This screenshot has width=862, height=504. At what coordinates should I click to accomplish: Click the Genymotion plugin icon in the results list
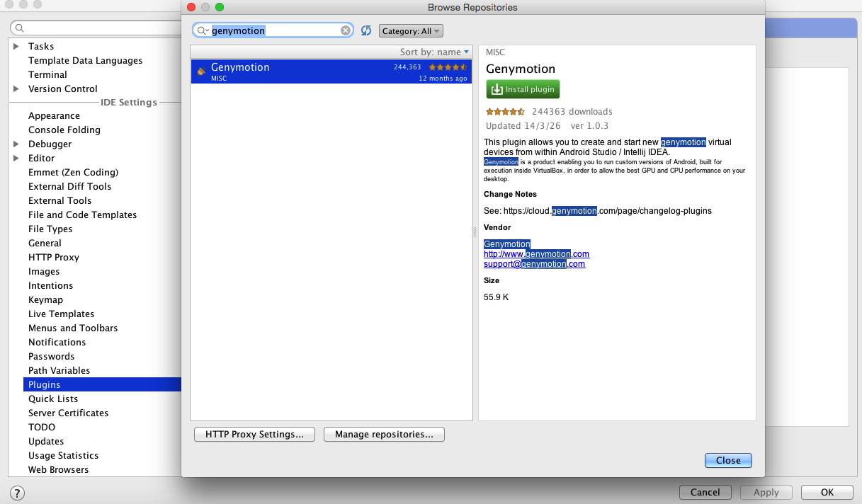(x=201, y=71)
